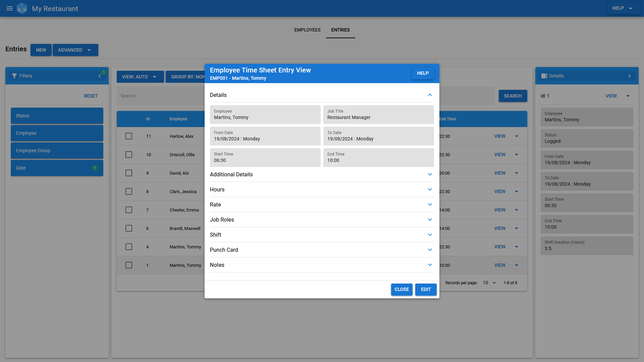
Task: Expand the Punch Card section in Entry View
Action: 322,250
